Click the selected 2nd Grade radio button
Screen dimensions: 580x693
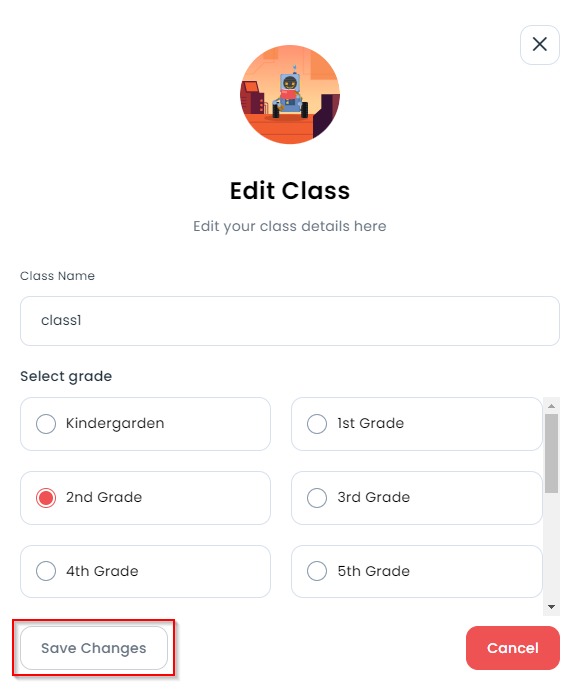click(46, 498)
